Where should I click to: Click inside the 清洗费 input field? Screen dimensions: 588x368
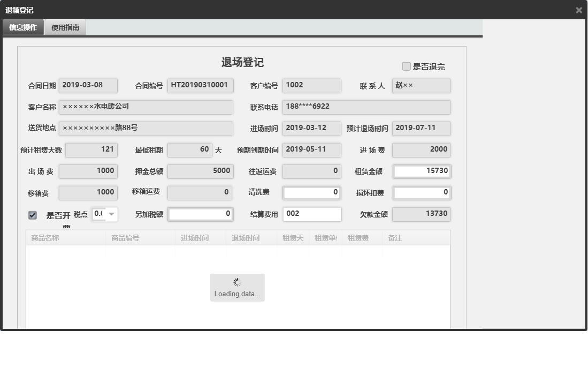point(312,193)
